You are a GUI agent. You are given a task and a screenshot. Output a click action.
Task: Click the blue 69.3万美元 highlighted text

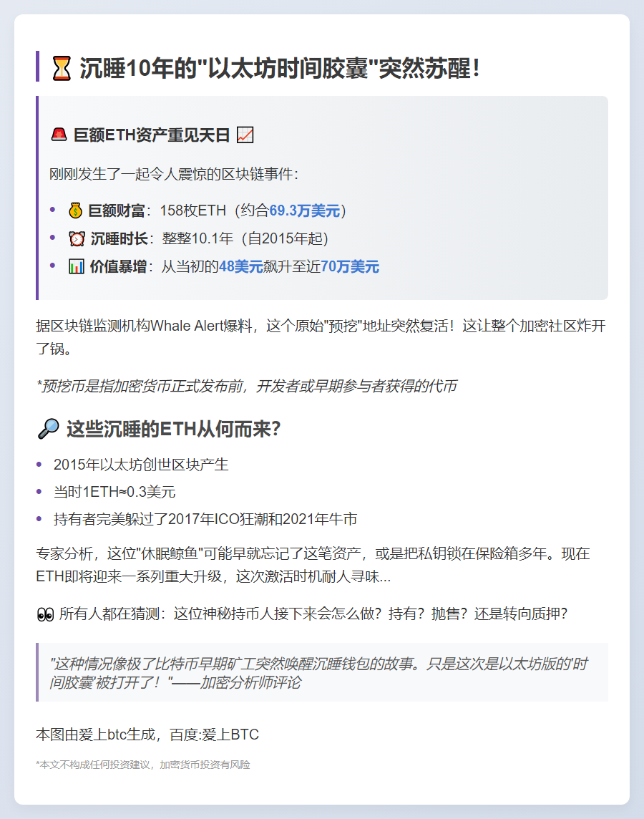[304, 210]
